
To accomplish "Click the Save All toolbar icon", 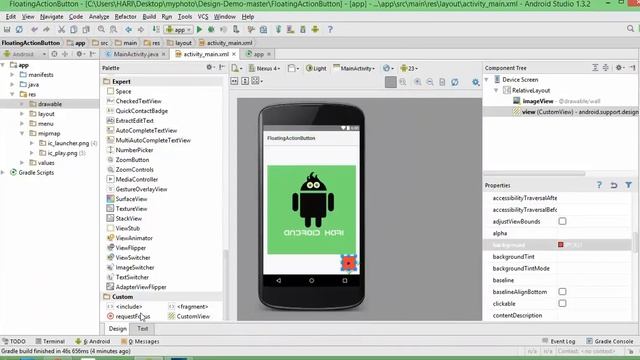I will 7,29.
